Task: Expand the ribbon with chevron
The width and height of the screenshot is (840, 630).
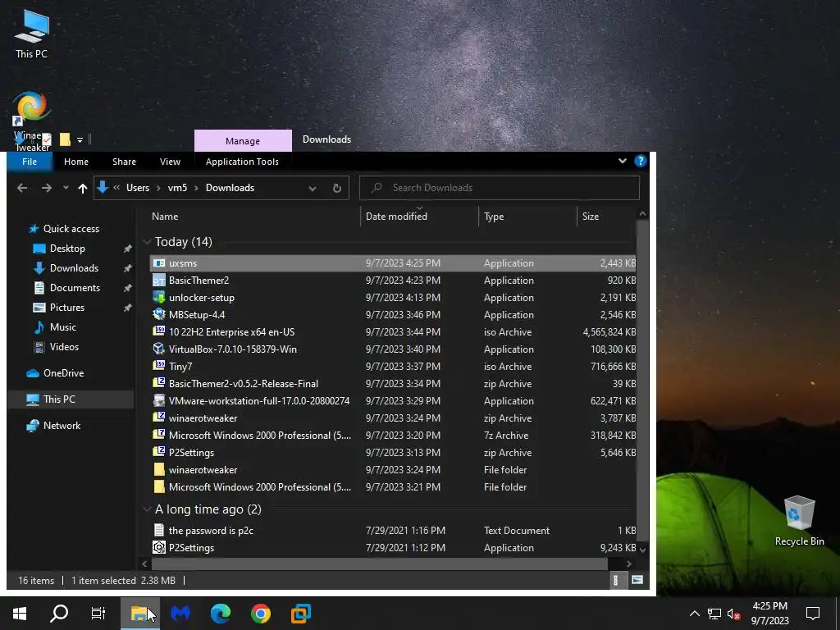Action: [x=623, y=161]
